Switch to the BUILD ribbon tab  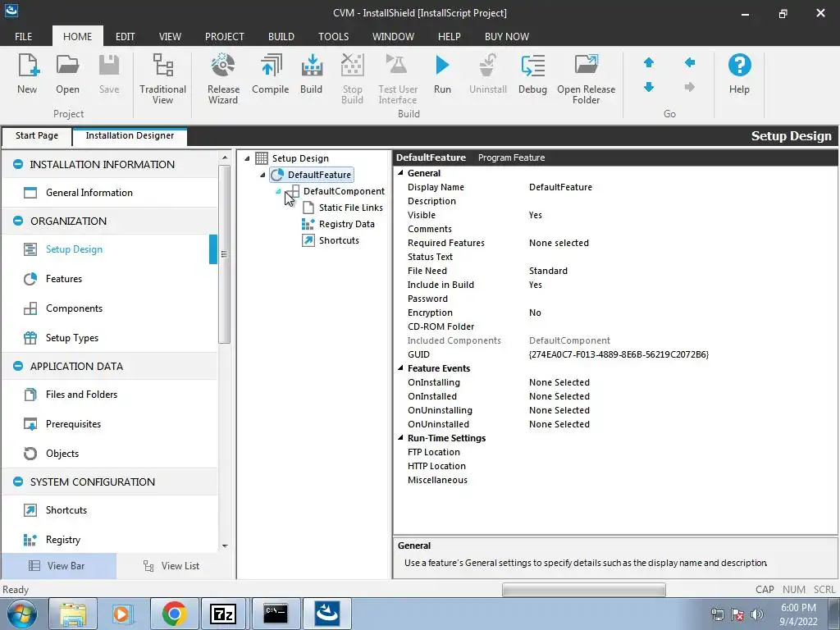[281, 36]
